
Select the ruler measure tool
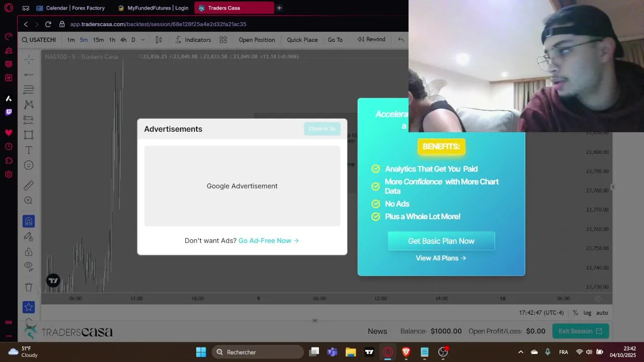29,186
